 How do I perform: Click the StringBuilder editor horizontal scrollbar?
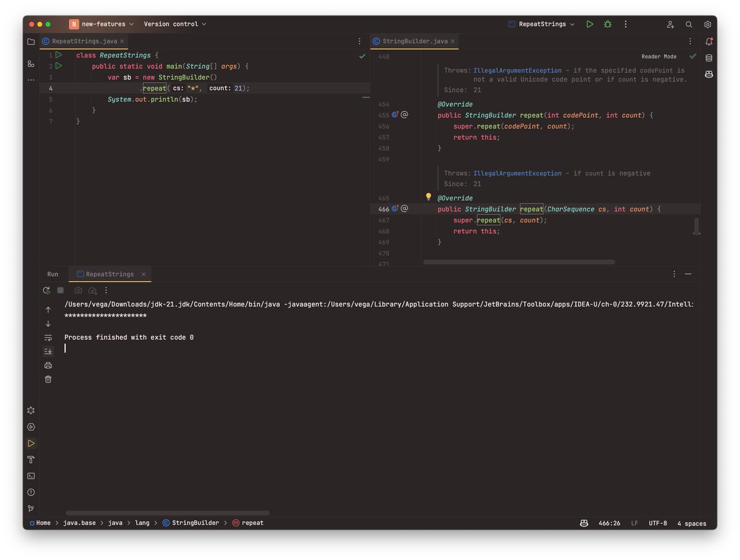pyautogui.click(x=519, y=262)
